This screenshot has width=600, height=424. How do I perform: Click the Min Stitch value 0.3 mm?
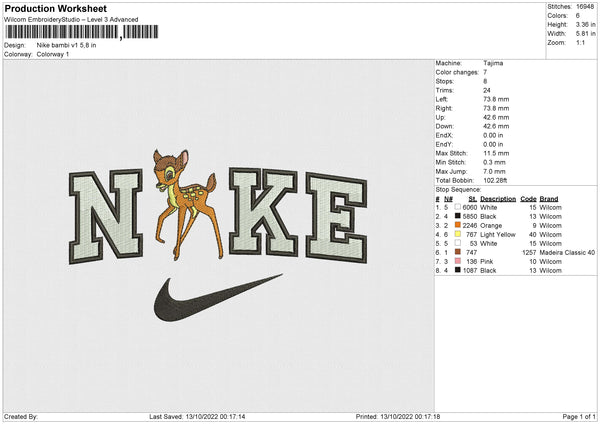(494, 162)
